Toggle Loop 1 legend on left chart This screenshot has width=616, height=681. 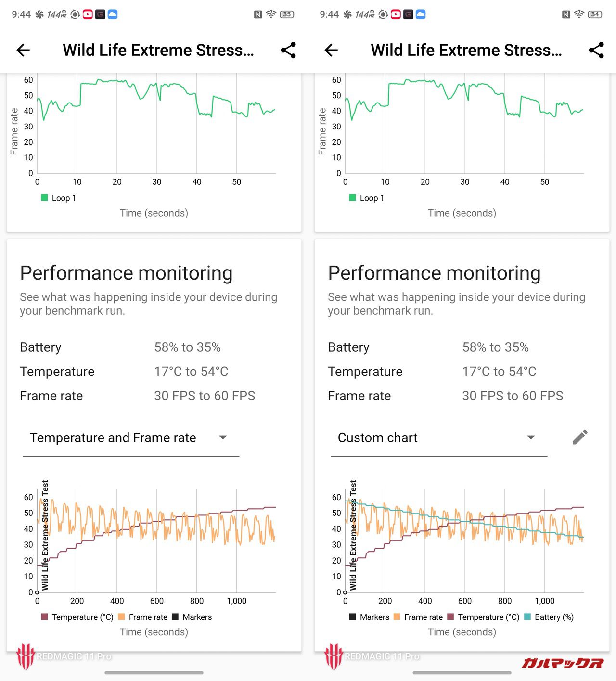click(x=59, y=198)
